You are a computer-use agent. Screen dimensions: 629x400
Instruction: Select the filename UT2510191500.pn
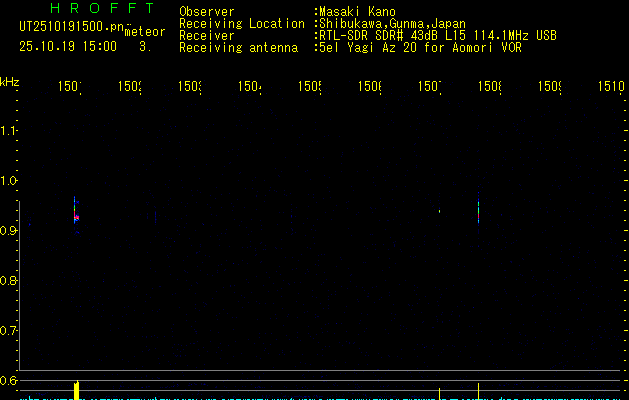pyautogui.click(x=72, y=26)
